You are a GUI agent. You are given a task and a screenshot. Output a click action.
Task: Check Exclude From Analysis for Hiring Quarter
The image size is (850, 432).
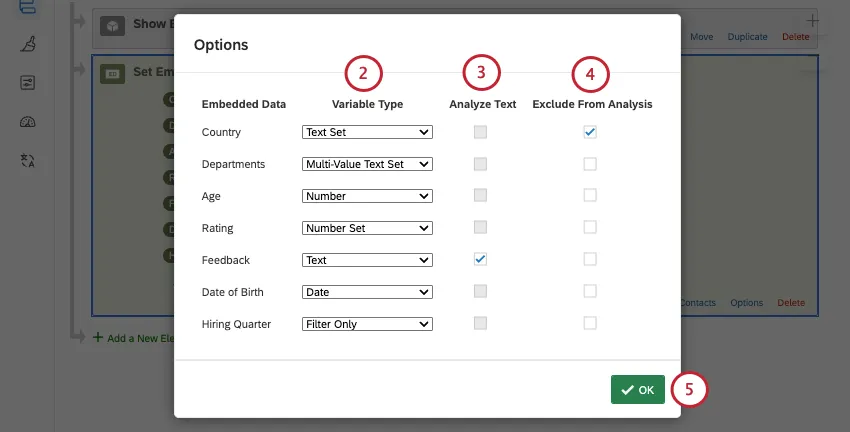click(590, 323)
